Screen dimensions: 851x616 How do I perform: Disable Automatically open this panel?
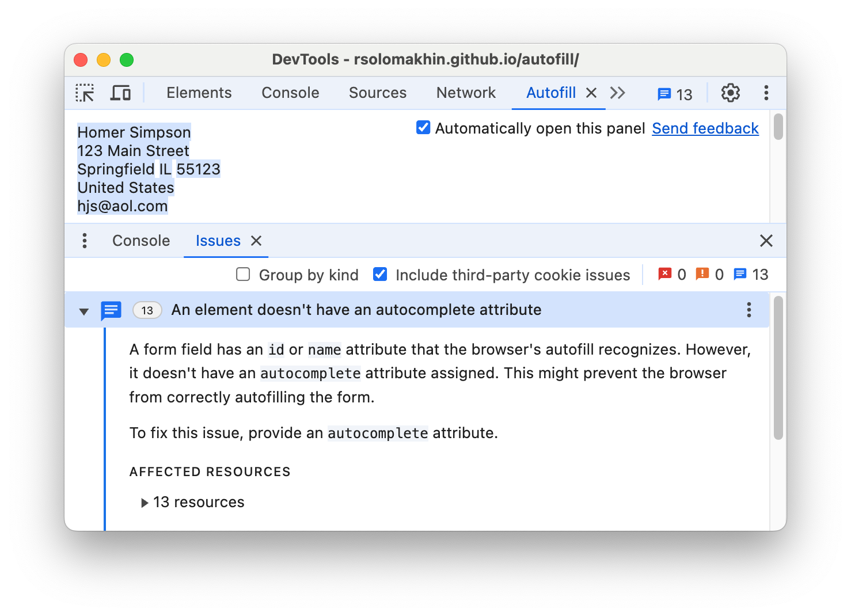[423, 128]
